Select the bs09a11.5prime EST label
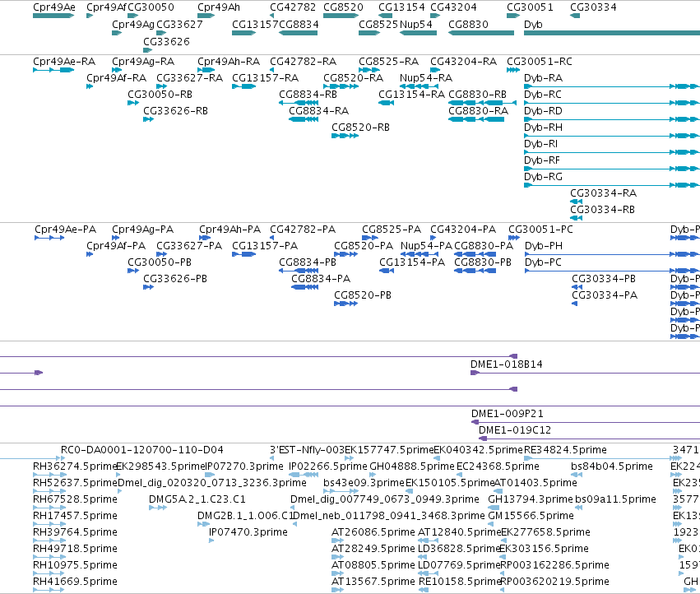The width and height of the screenshot is (700, 594). coord(615,499)
